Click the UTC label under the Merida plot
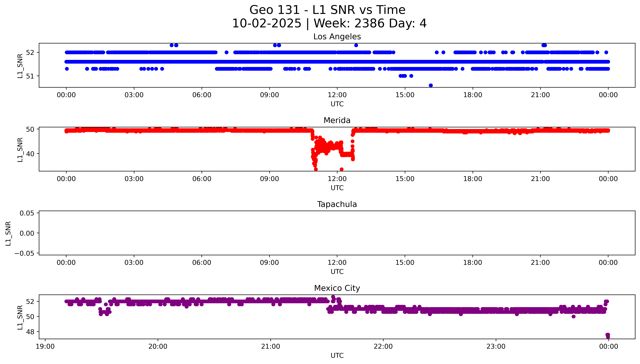This screenshot has width=640, height=364. point(337,188)
